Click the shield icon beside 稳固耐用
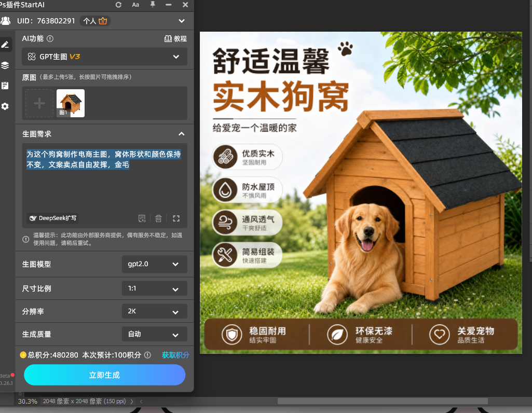 (x=231, y=334)
